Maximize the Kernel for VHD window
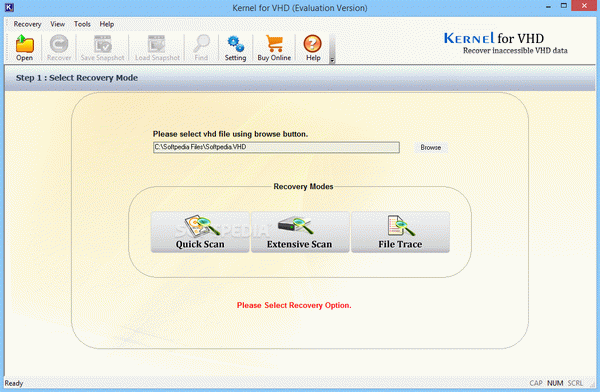 564,6
